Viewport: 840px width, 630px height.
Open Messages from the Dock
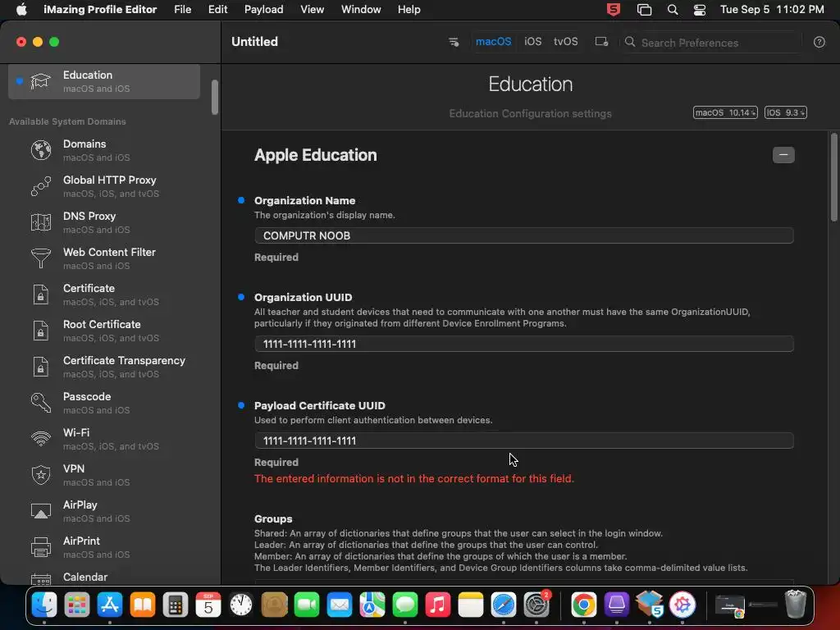pyautogui.click(x=405, y=605)
